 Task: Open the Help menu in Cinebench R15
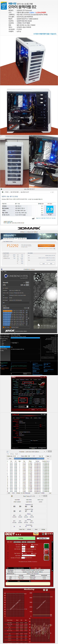pos(5,271)
